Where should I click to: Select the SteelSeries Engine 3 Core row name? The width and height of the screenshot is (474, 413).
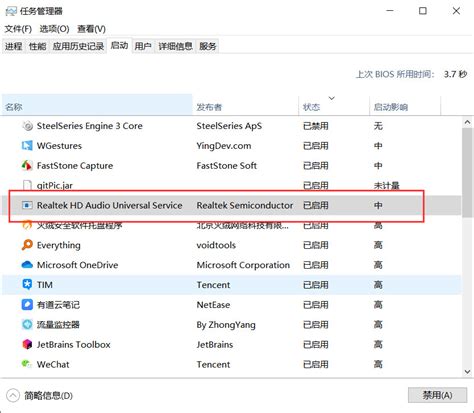tap(89, 126)
